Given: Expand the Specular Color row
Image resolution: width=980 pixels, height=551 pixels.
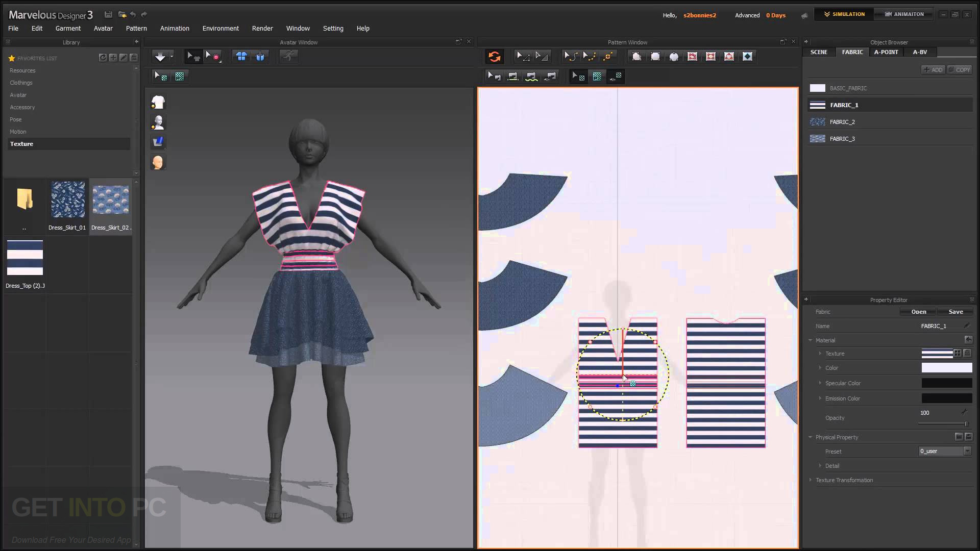Looking at the screenshot, I should pos(820,383).
